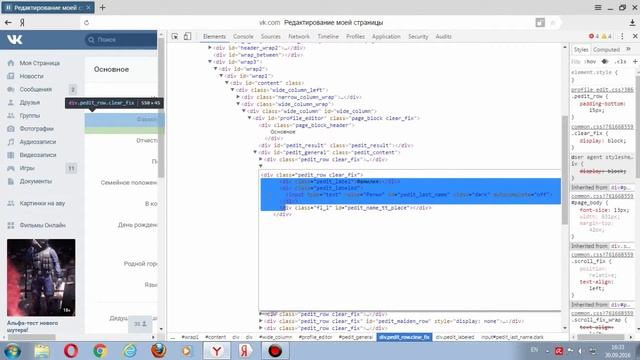Screen dimensions: 640x360
Task: Select #profile_editor breadcrumb
Action: click(x=315, y=337)
